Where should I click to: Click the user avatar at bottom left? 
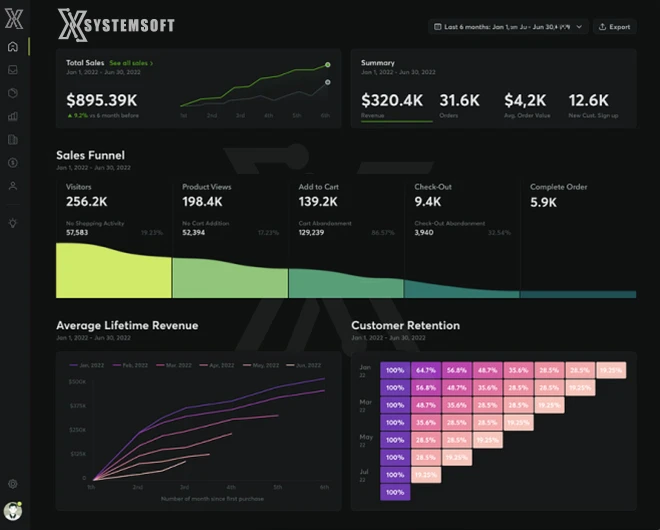point(13,511)
